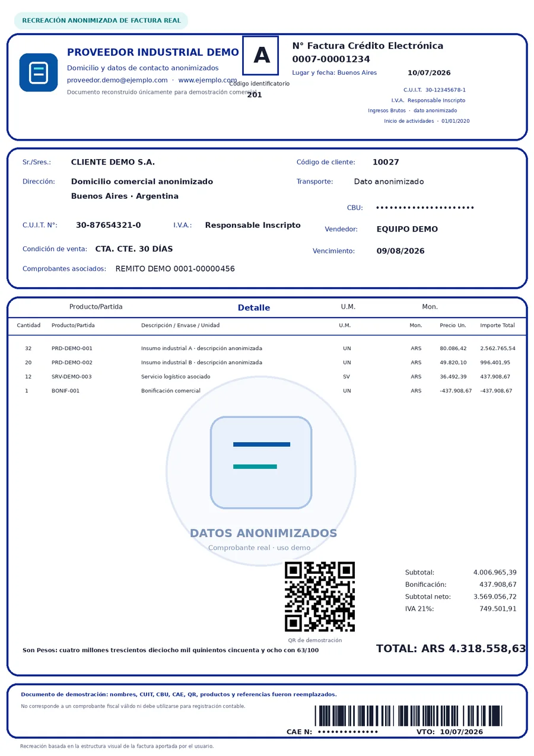
Task: Click the masked CBU dots value
Action: [425, 208]
